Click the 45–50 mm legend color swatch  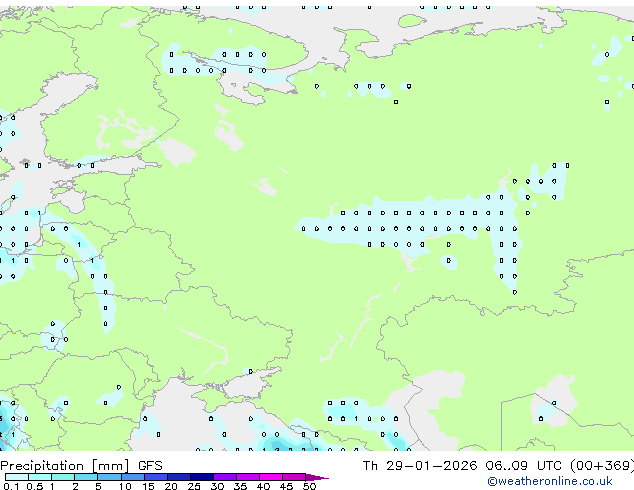tap(294, 477)
